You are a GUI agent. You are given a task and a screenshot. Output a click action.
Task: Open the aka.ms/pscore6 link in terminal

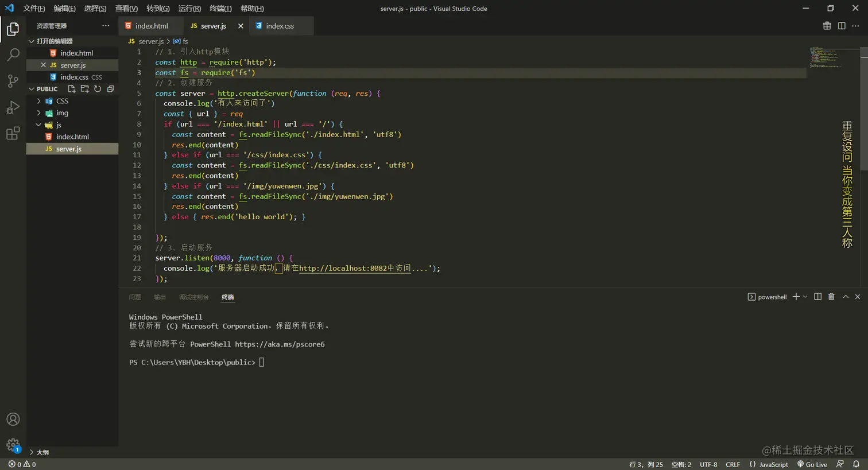280,344
